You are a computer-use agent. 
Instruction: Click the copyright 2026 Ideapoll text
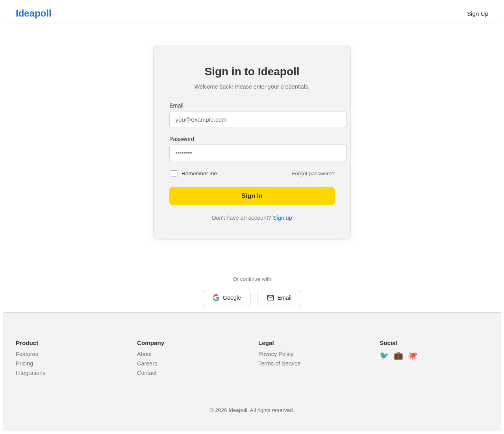click(x=252, y=410)
